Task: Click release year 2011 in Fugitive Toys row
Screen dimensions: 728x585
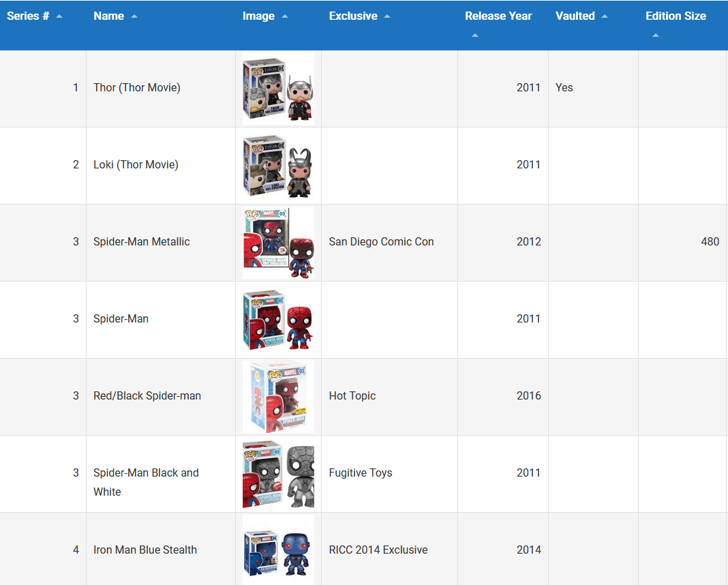Action: click(529, 473)
